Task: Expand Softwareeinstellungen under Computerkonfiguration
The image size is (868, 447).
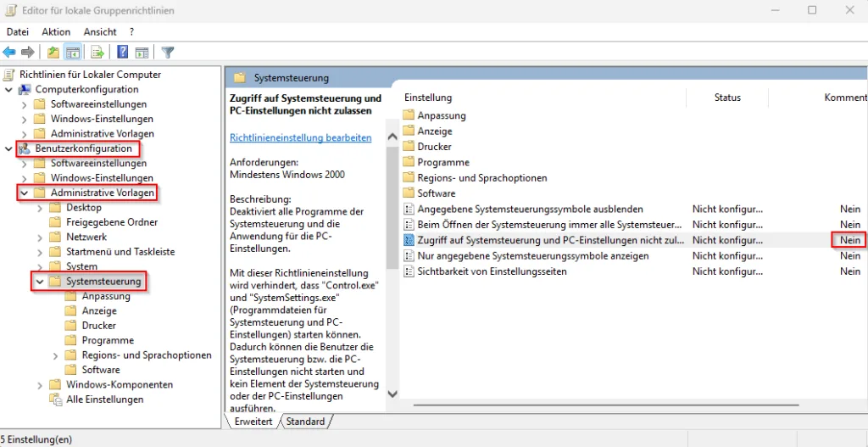Action: click(x=24, y=104)
